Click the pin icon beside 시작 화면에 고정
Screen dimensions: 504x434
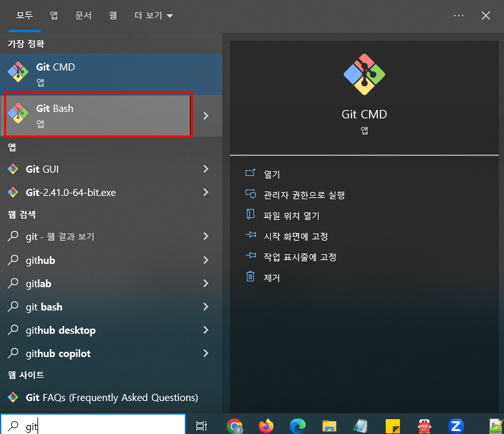pos(251,235)
